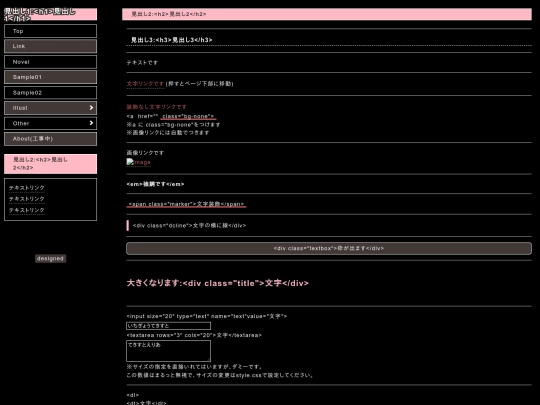Click the <dl> tag text
Image resolution: width=540 pixels, height=405 pixels.
click(x=133, y=395)
